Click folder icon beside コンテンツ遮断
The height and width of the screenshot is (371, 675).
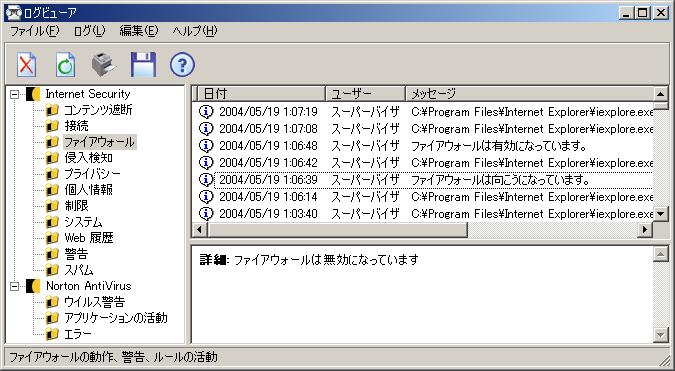[52, 110]
